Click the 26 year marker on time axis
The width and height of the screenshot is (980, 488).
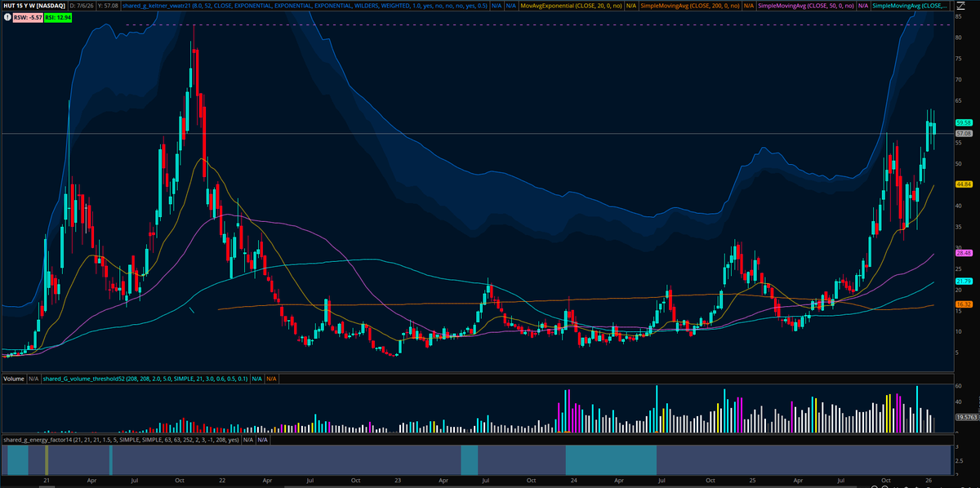(928, 481)
